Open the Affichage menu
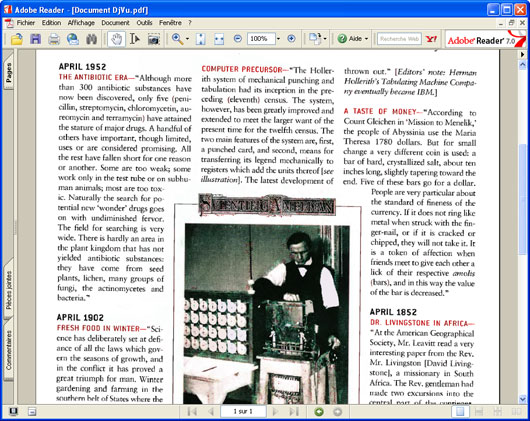This screenshot has height=421, width=530. pos(81,23)
